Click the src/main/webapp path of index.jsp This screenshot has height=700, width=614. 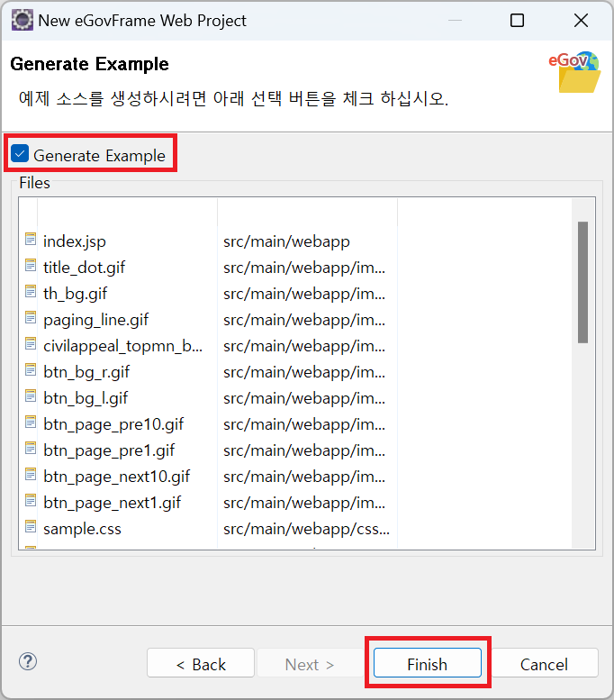pyautogui.click(x=286, y=241)
